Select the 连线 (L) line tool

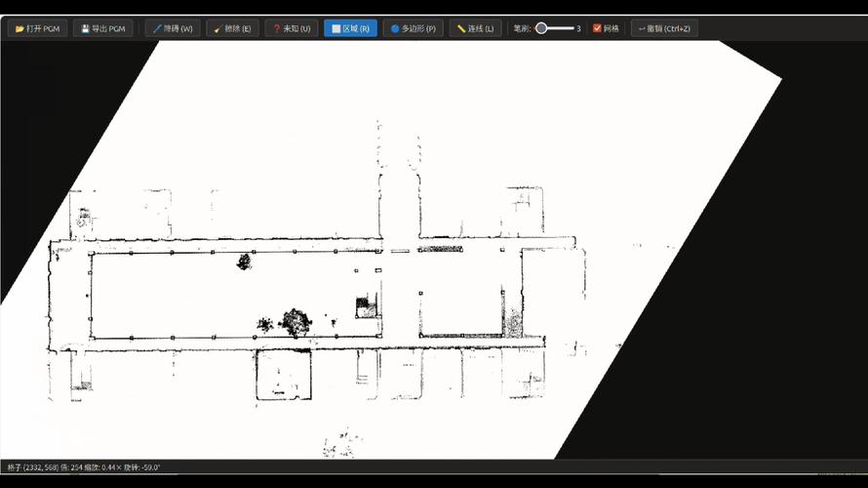click(x=476, y=28)
